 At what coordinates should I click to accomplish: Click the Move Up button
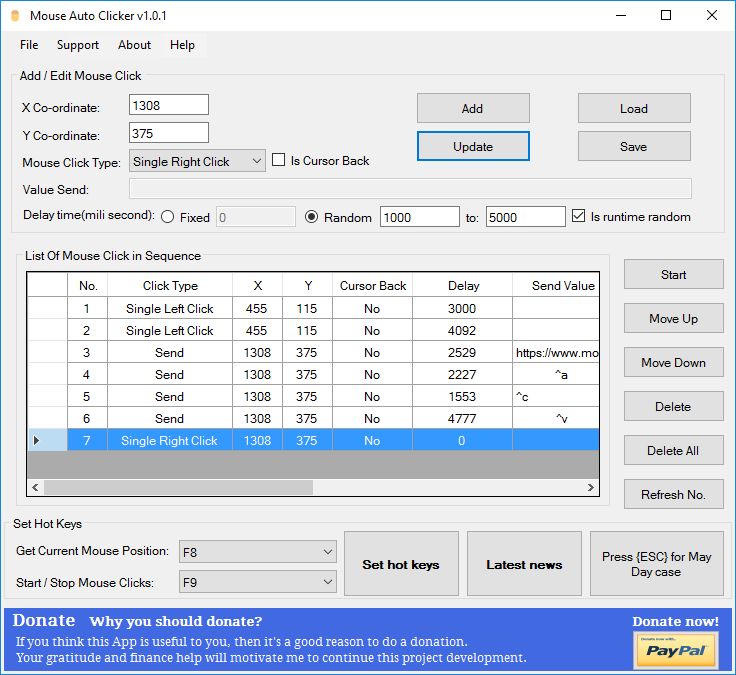click(674, 319)
